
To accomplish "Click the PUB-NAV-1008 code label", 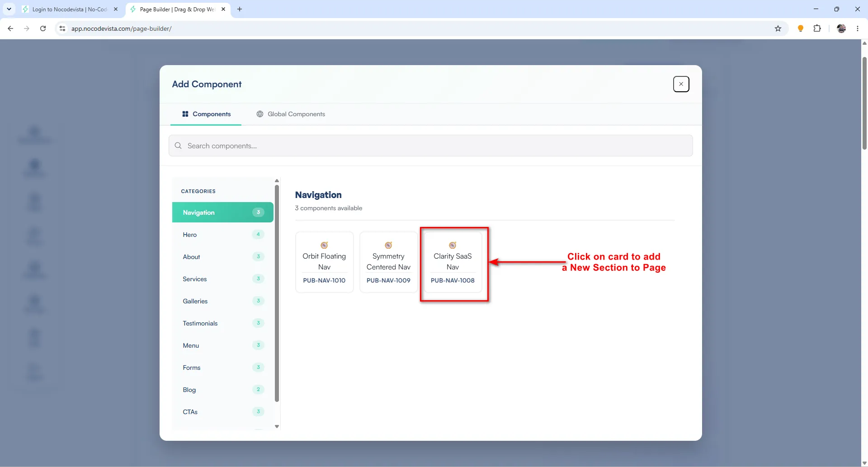I will tap(453, 280).
